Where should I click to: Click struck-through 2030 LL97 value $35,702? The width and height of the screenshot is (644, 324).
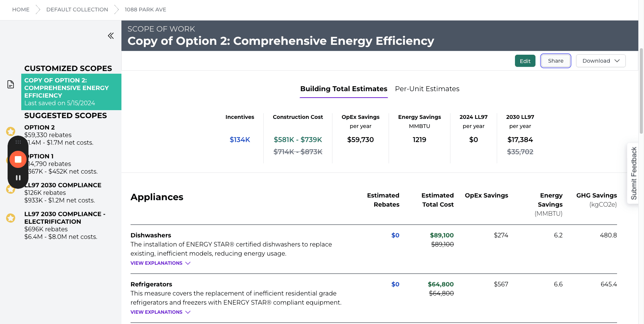pos(520,152)
